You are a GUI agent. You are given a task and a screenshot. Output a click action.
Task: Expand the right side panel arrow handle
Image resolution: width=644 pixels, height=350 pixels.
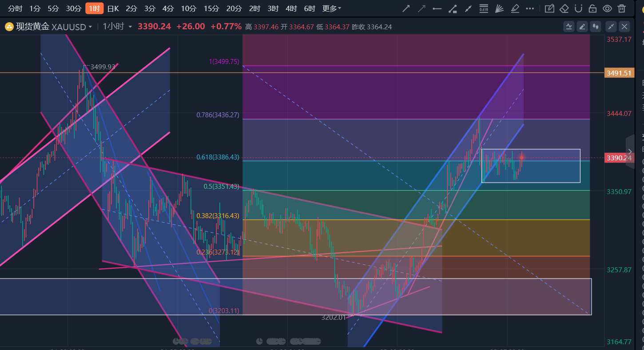pyautogui.click(x=630, y=151)
